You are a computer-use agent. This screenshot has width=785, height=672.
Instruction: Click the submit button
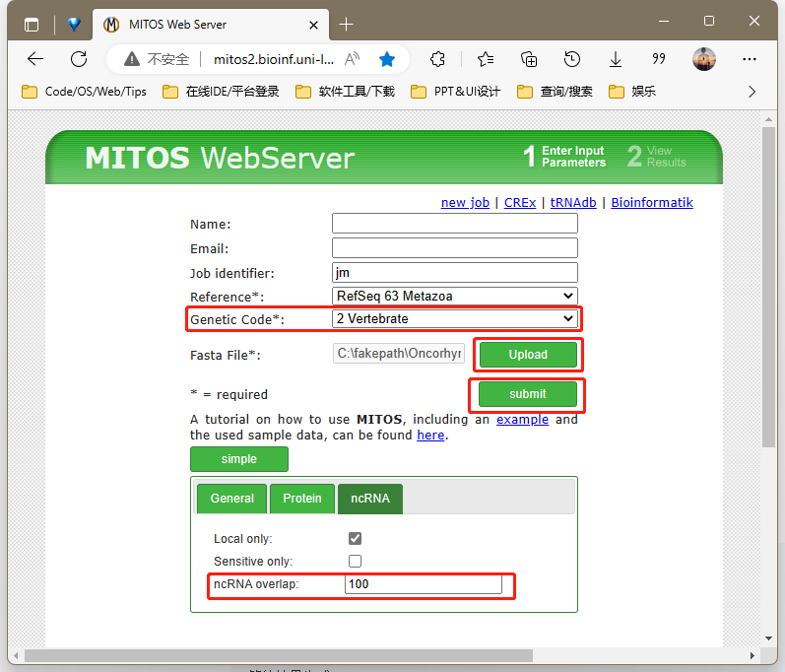pos(528,394)
